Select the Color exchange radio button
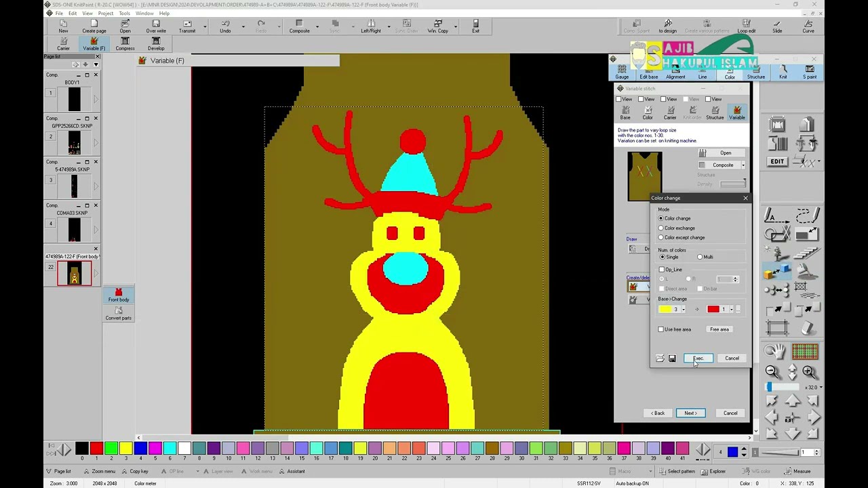Image resolution: width=868 pixels, height=488 pixels. tap(661, 228)
